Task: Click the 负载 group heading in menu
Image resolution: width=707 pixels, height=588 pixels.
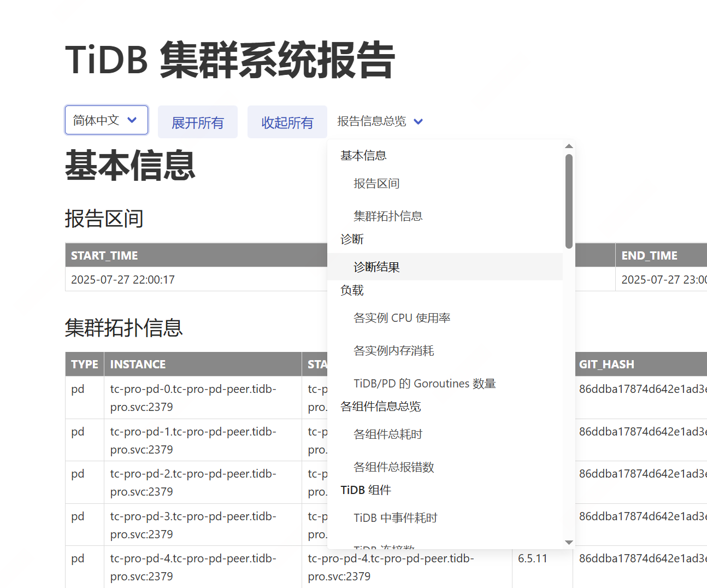Action: (352, 290)
